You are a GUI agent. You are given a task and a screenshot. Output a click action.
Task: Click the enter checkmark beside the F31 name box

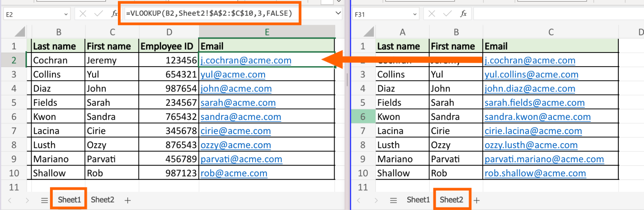click(447, 14)
